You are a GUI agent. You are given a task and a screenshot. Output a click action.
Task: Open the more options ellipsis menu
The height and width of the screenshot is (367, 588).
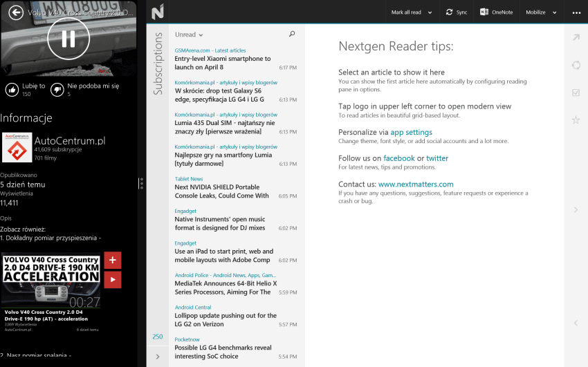(576, 12)
